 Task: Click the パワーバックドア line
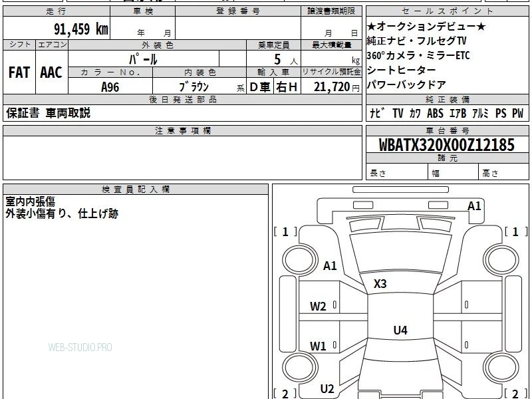(406, 85)
